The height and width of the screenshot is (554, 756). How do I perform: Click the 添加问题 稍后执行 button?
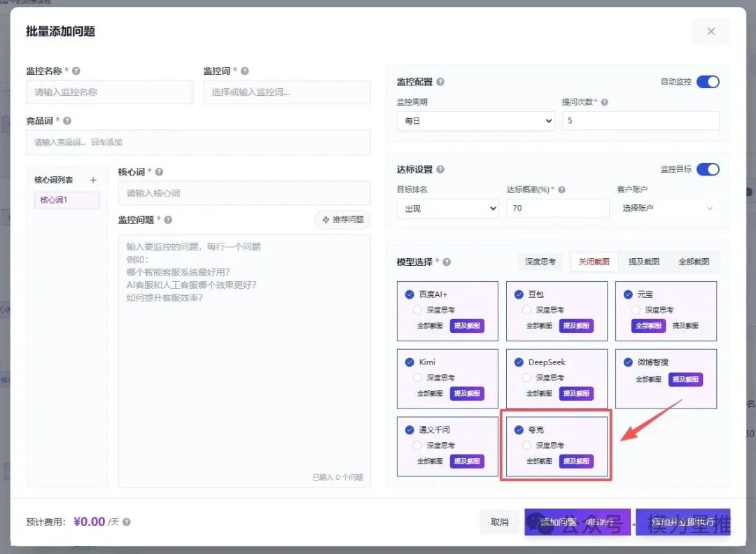pos(577,522)
